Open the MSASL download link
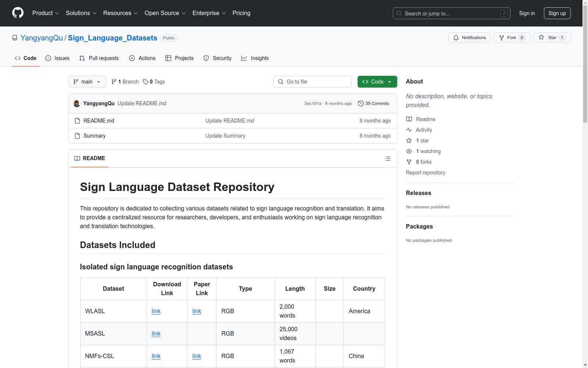The image size is (588, 368). [x=156, y=334]
